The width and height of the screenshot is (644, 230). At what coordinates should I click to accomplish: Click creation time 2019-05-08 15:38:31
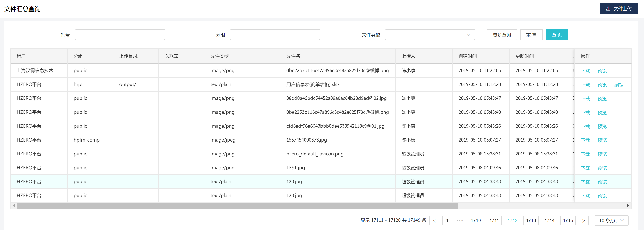pos(479,154)
